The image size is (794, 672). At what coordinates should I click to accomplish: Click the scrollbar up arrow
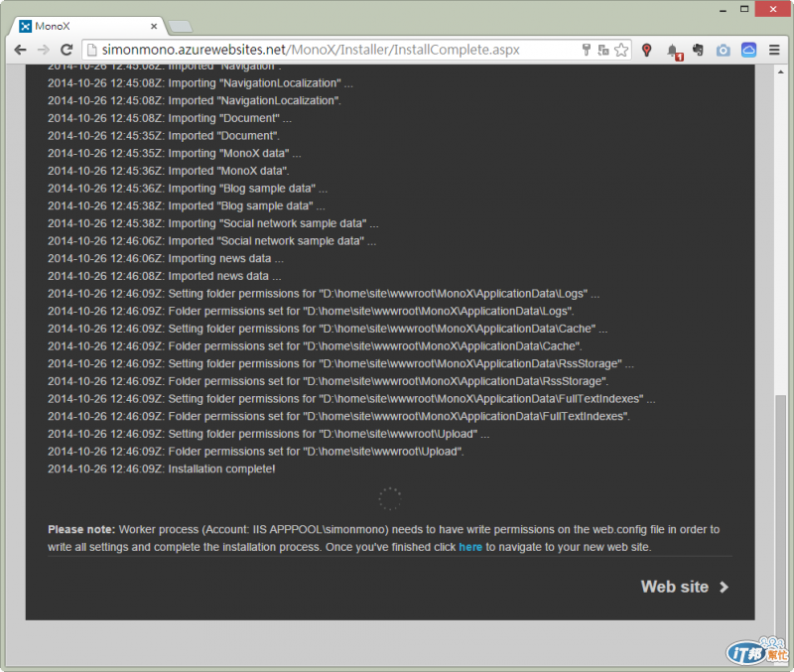coord(781,71)
